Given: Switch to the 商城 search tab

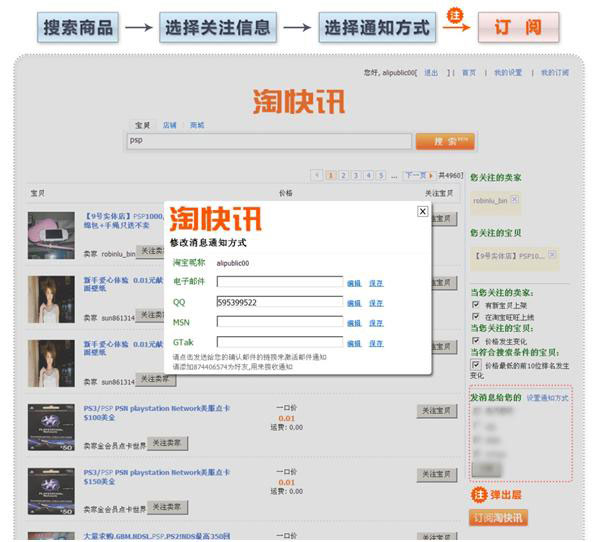Looking at the screenshot, I should [197, 125].
